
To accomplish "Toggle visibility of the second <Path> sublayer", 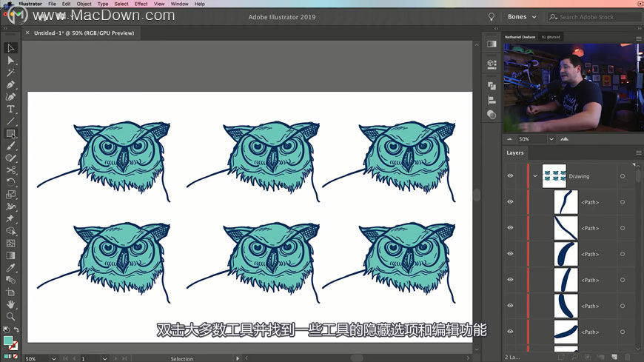I will 510,227.
